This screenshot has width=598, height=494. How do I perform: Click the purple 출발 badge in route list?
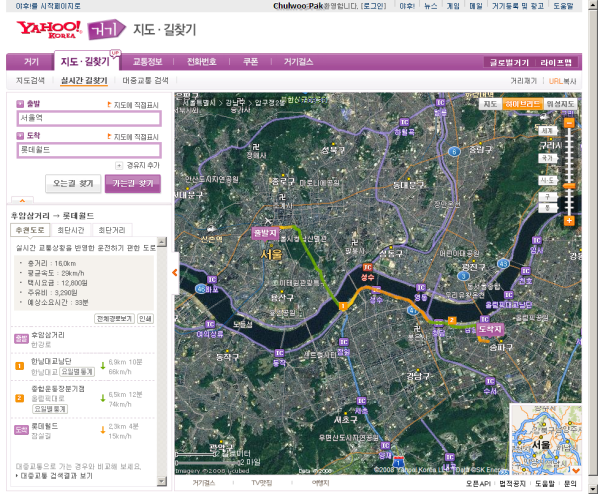click(x=21, y=338)
